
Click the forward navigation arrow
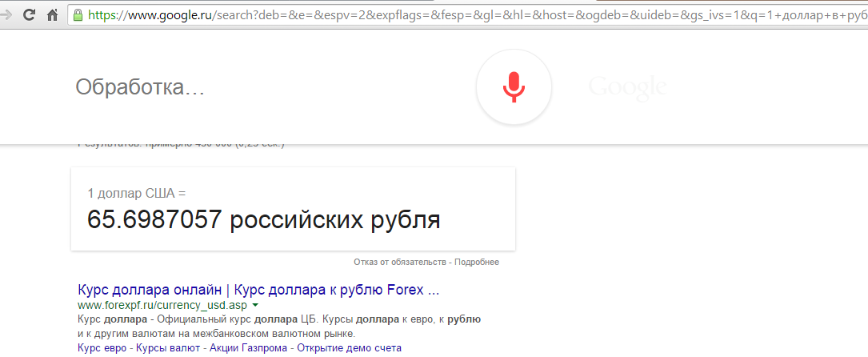[6, 15]
